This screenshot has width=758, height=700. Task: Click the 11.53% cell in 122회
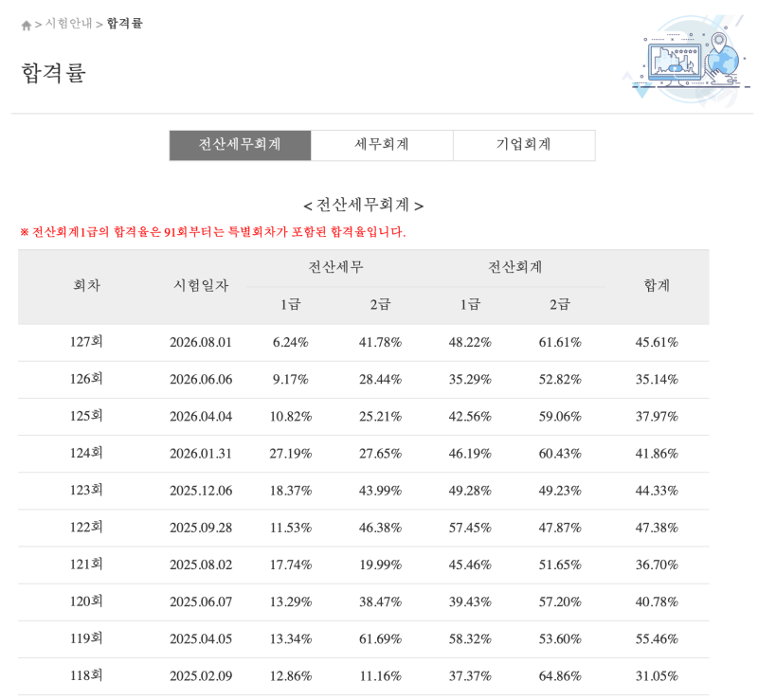tap(291, 528)
